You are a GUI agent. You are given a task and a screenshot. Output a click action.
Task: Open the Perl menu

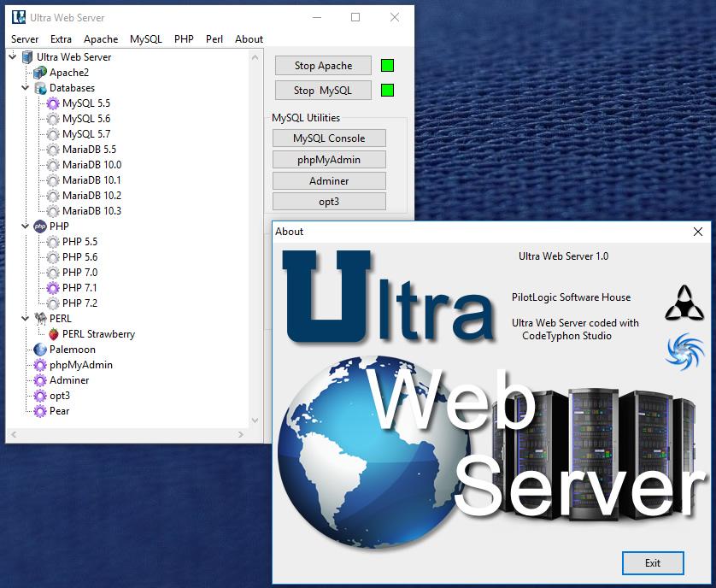(x=214, y=39)
